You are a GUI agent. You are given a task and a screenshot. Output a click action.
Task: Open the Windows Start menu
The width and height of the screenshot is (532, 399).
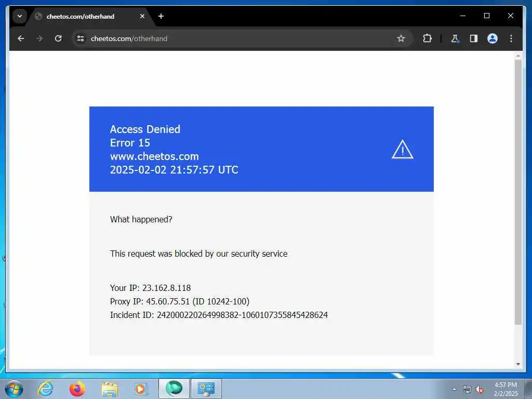tap(14, 389)
